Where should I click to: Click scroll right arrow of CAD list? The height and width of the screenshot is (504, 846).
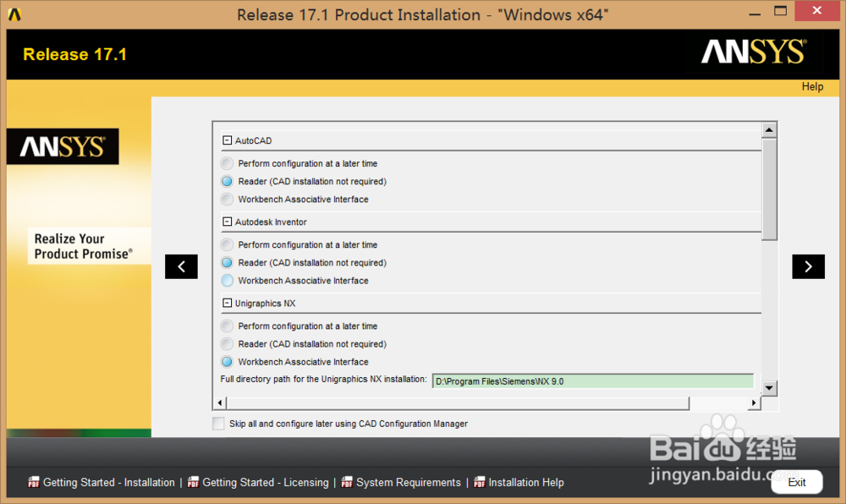click(754, 403)
